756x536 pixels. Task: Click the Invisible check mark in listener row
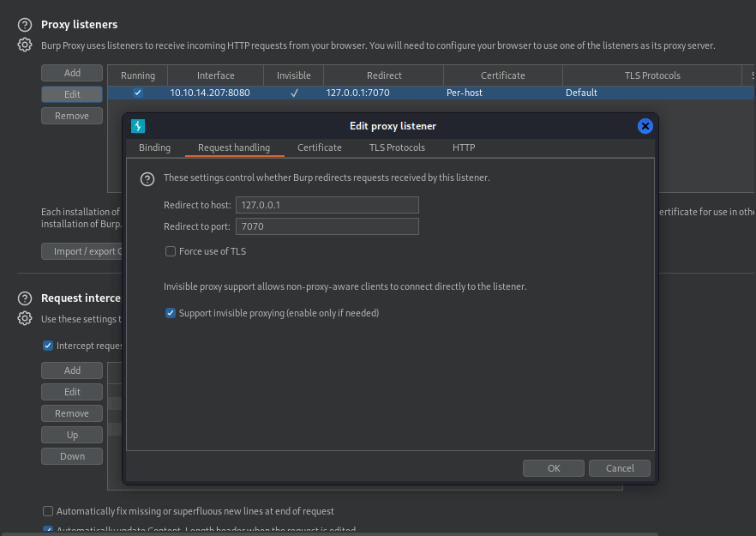pyautogui.click(x=294, y=93)
